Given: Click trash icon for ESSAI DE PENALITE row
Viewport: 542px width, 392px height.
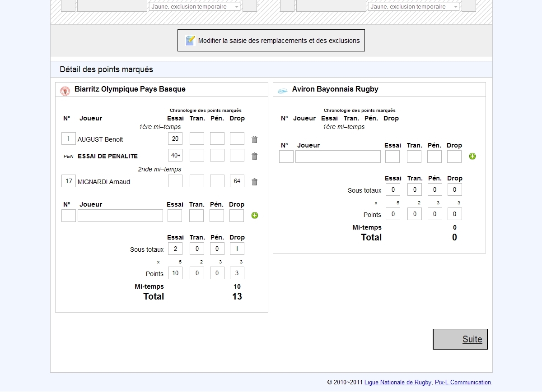Looking at the screenshot, I should tap(254, 156).
